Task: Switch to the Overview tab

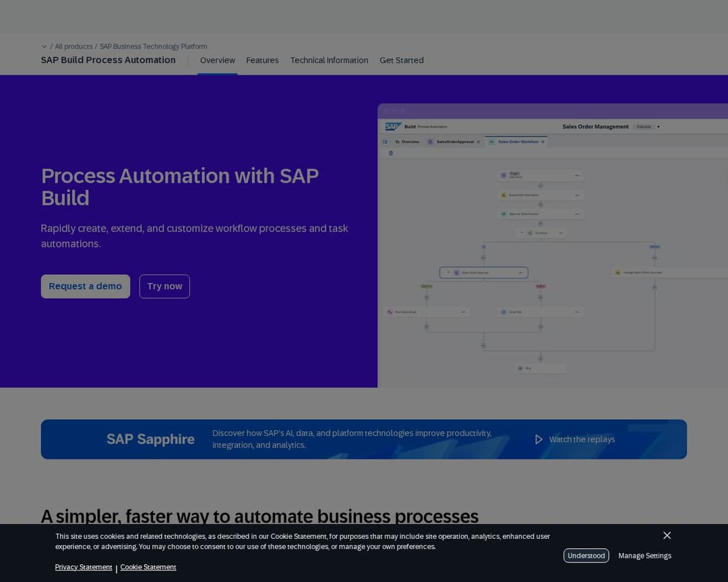Action: click(x=217, y=61)
